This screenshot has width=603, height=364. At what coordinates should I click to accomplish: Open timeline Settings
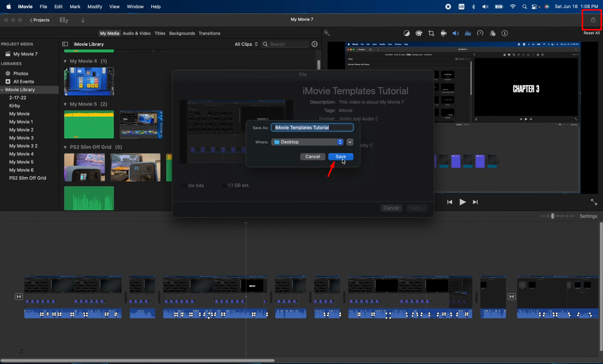pos(588,216)
